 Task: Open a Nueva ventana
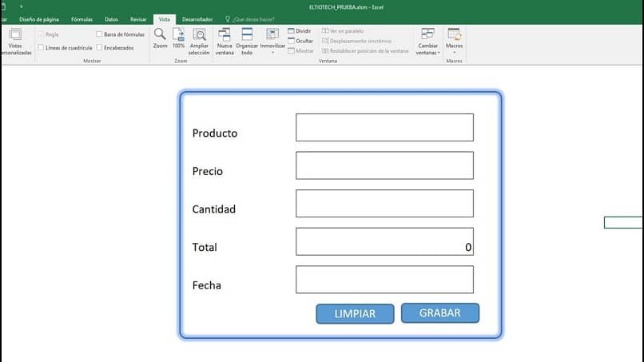click(x=225, y=42)
